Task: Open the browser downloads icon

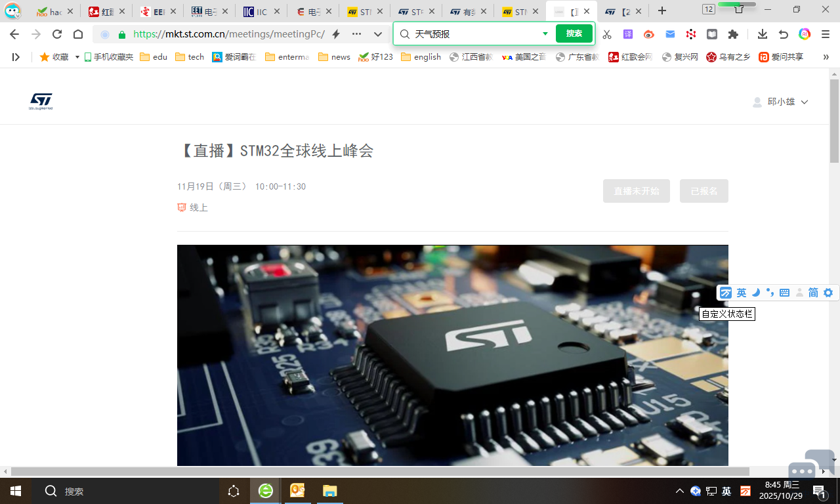Action: point(762,34)
